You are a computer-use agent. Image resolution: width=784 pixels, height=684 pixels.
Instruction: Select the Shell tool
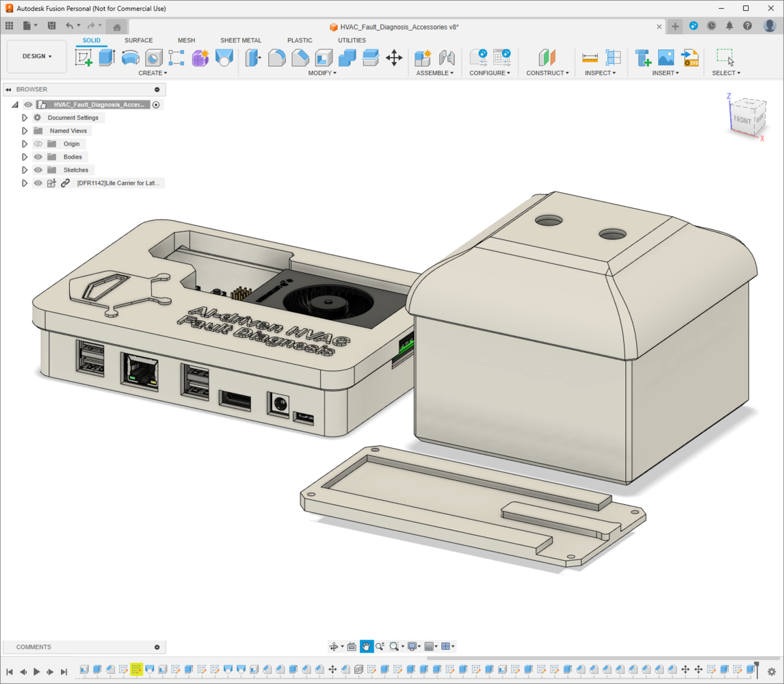(x=324, y=57)
